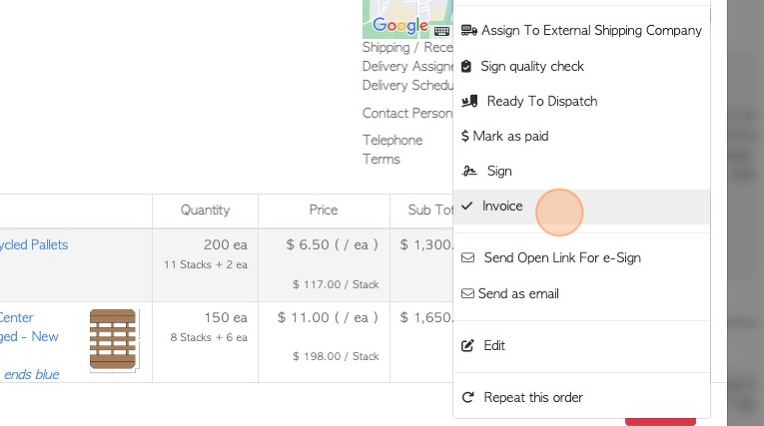
Task: Select Assign To External Shipping Company
Action: point(591,31)
